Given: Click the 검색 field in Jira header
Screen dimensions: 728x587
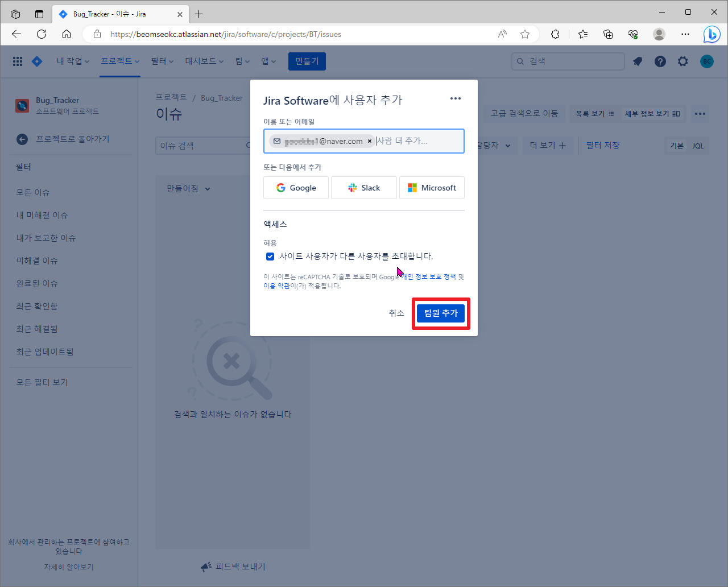Looking at the screenshot, I should pos(568,61).
